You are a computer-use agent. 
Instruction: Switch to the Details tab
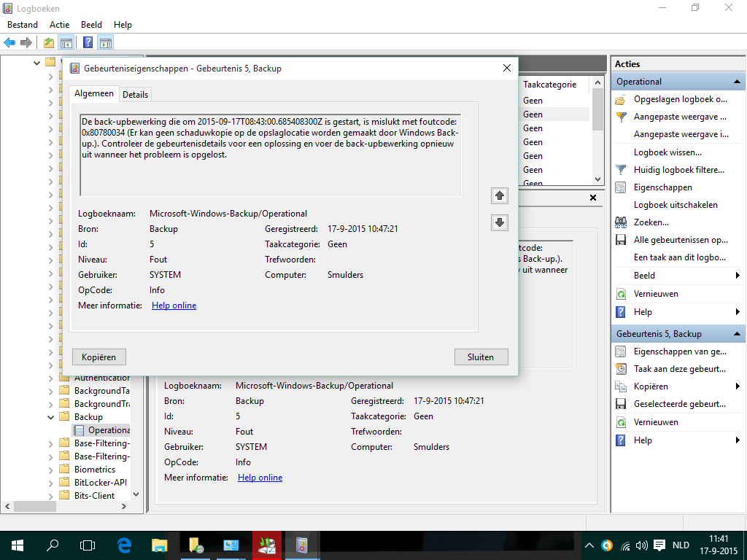(135, 94)
